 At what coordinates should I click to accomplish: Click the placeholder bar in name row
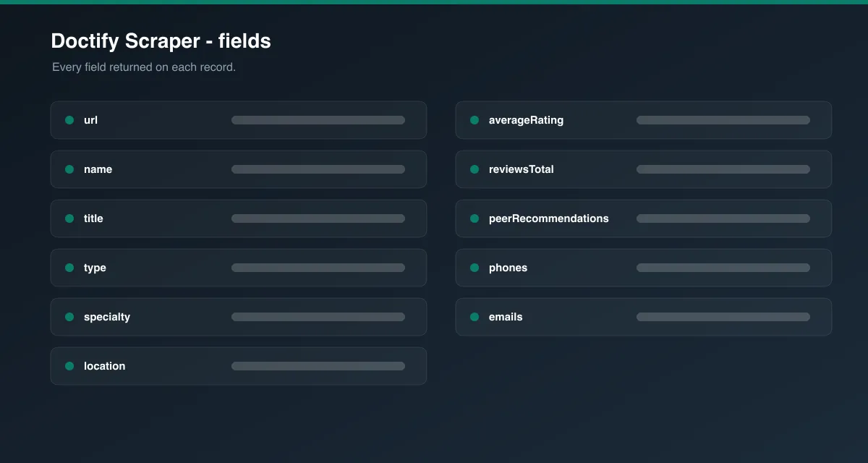click(318, 169)
